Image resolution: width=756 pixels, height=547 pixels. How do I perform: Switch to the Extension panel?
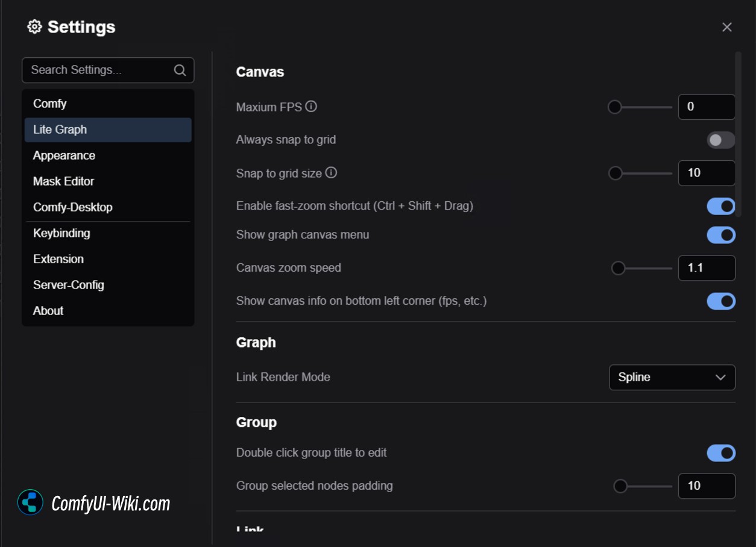pos(108,259)
